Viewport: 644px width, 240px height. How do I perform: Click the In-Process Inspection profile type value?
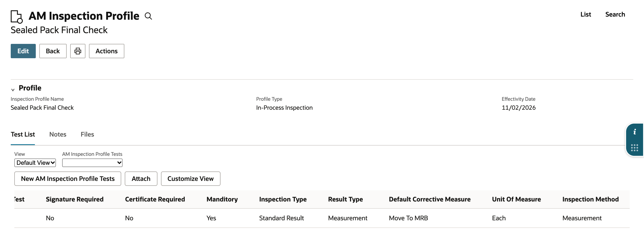pos(284,108)
